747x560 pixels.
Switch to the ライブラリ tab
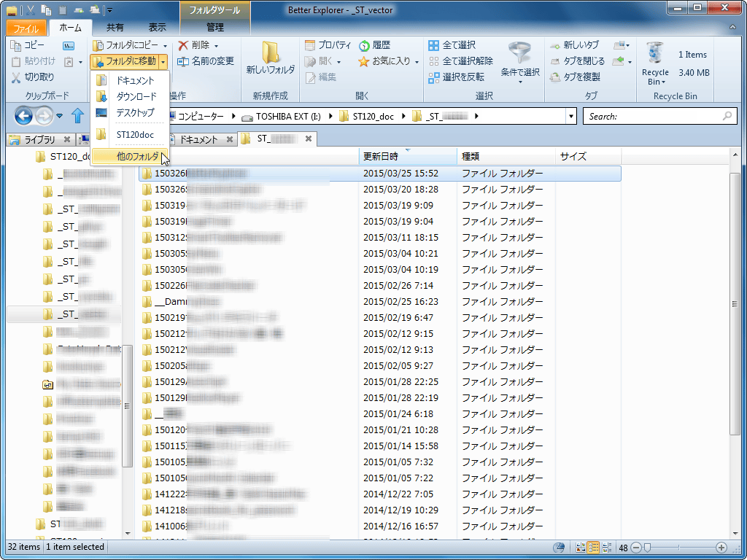coord(41,139)
